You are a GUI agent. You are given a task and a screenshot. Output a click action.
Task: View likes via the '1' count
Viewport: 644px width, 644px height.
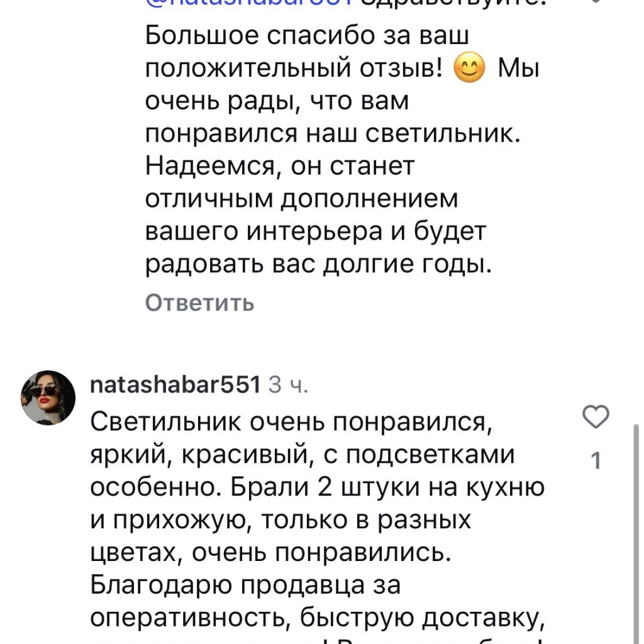point(596,462)
